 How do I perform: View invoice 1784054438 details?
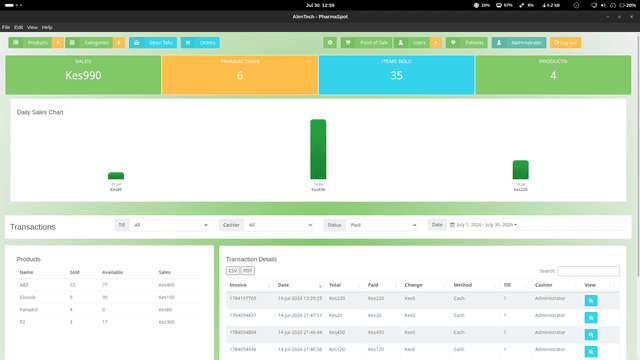(x=591, y=352)
